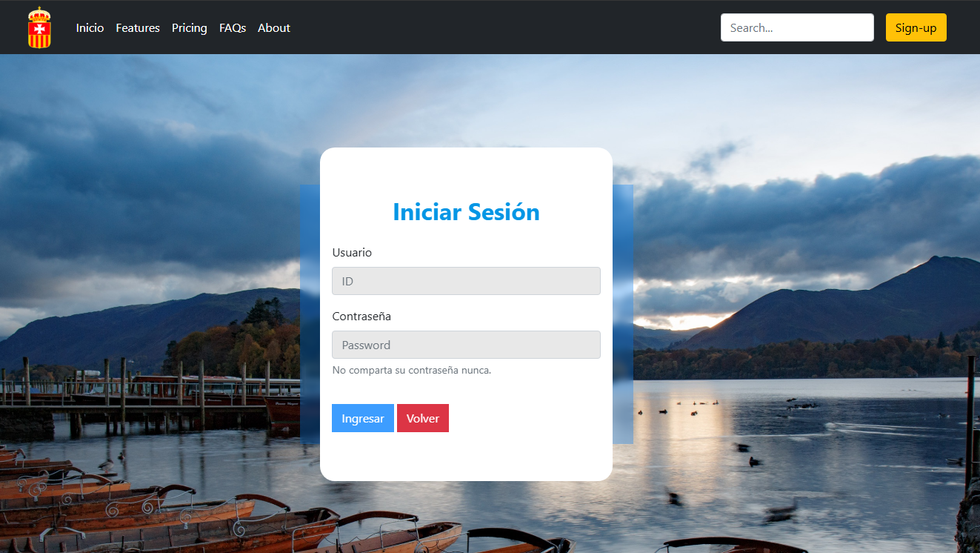Click the coat of arms logo
Viewport: 980px width, 553px height.
(39, 27)
